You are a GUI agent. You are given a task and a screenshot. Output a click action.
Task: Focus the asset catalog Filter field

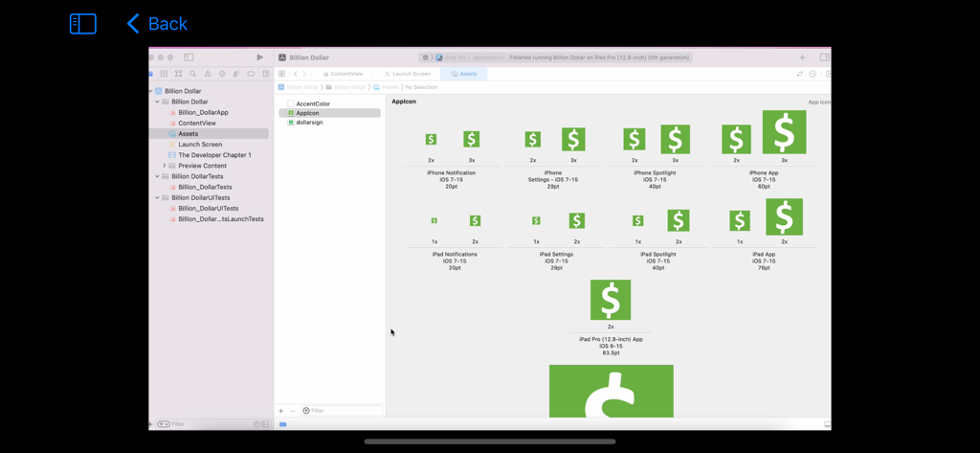click(342, 411)
